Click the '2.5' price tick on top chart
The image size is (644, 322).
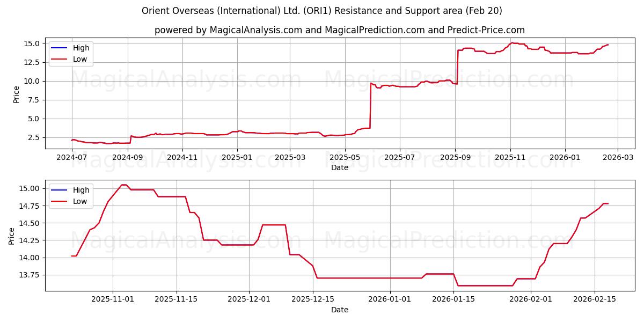(x=35, y=137)
